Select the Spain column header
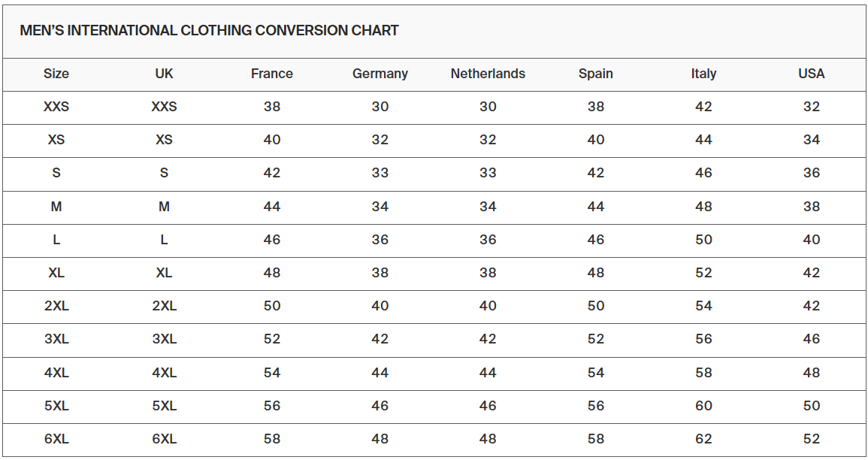 596,74
